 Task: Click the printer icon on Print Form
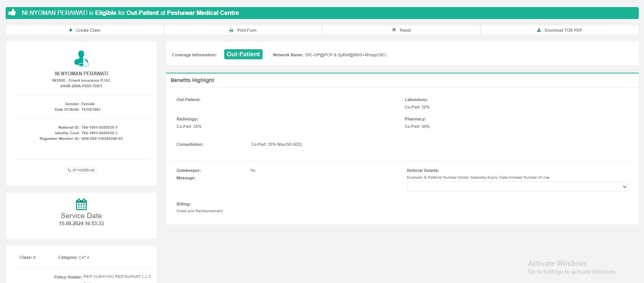point(231,30)
